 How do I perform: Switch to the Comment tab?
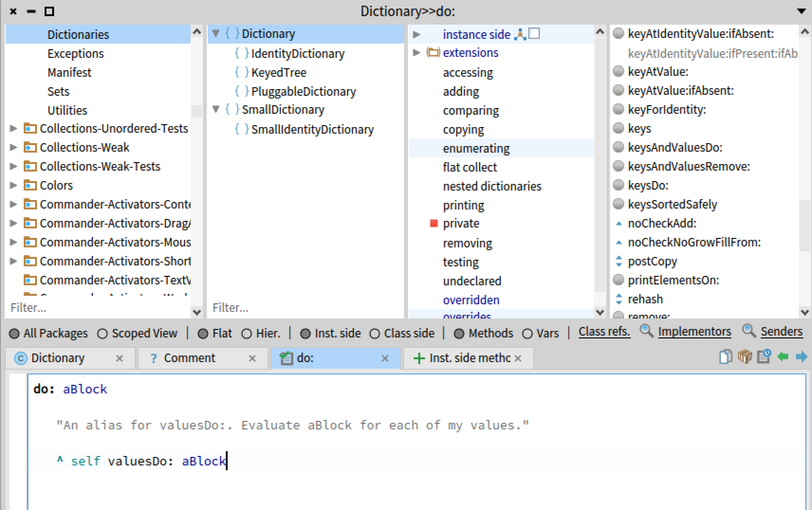coord(189,358)
